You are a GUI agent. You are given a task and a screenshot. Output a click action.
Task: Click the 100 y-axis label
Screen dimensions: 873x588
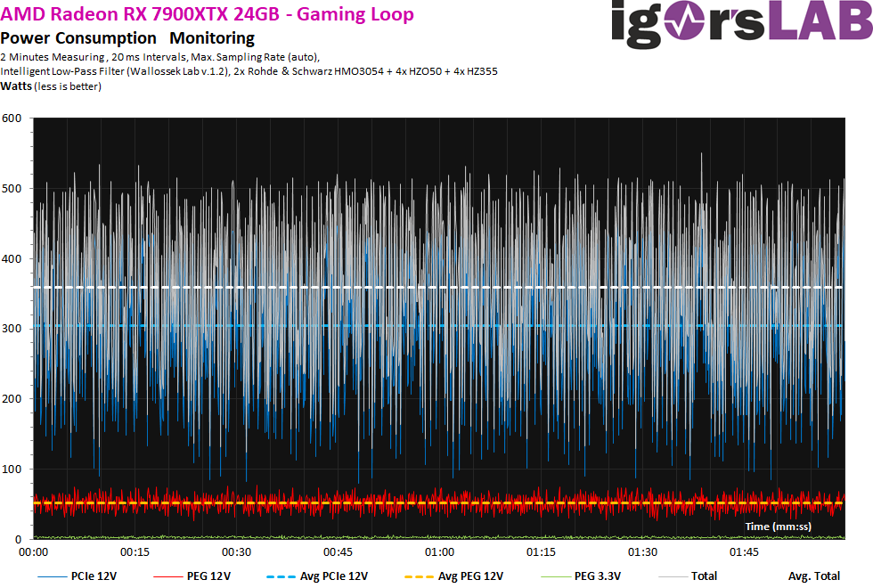tap(11, 469)
